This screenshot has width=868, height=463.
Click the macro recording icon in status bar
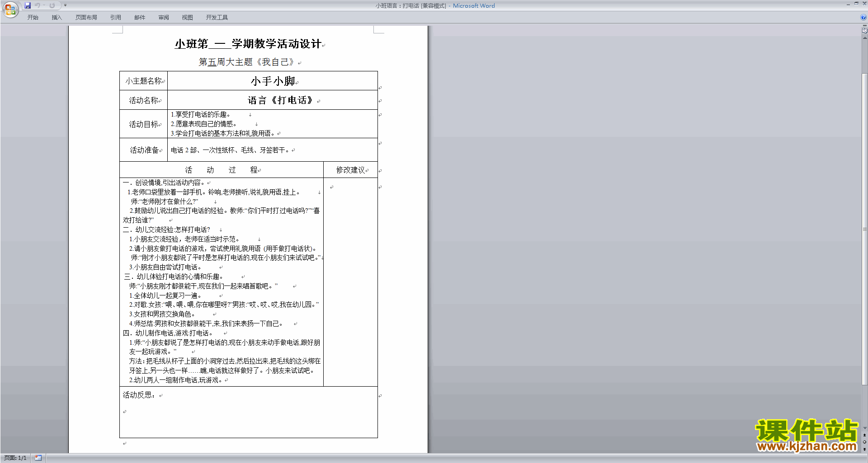point(38,458)
